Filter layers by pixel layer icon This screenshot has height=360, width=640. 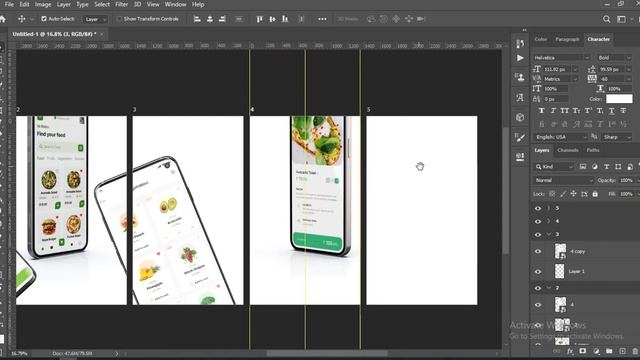583,167
